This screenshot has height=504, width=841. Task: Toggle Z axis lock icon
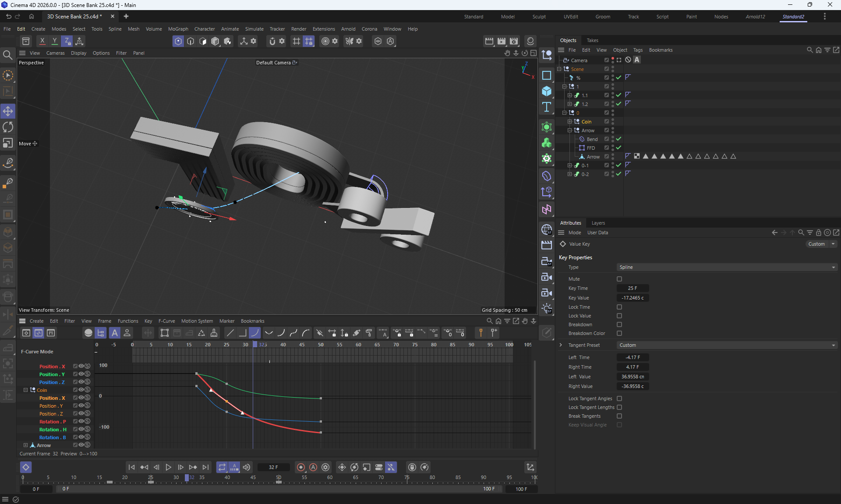67,41
